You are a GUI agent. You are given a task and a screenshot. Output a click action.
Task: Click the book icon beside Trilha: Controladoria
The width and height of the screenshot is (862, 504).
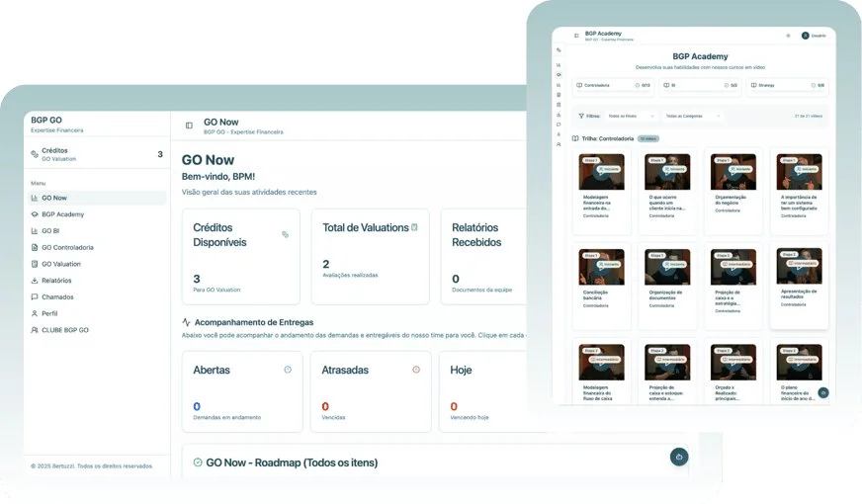pyautogui.click(x=575, y=138)
